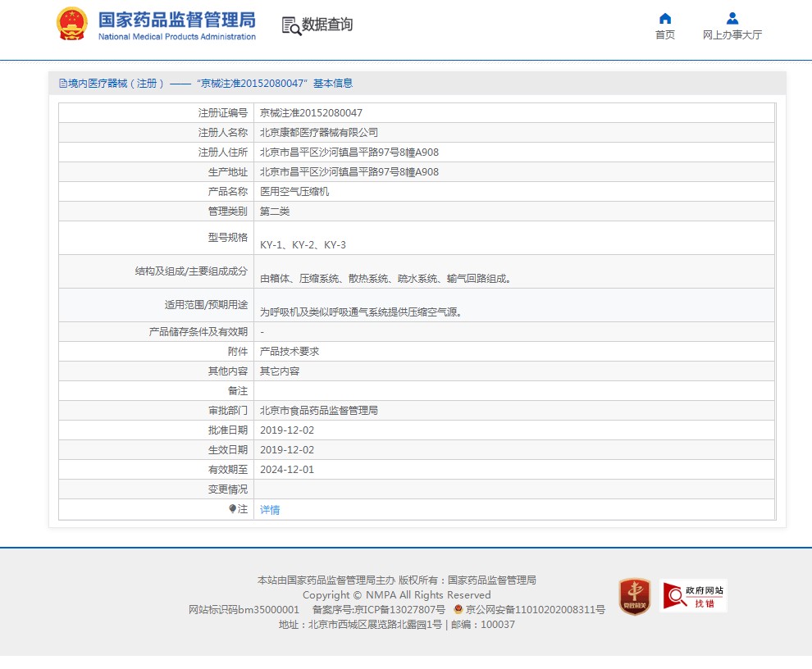This screenshot has height=669, width=812.
Task: Open 京公网安备11010202008311号 link
Action: click(x=535, y=609)
